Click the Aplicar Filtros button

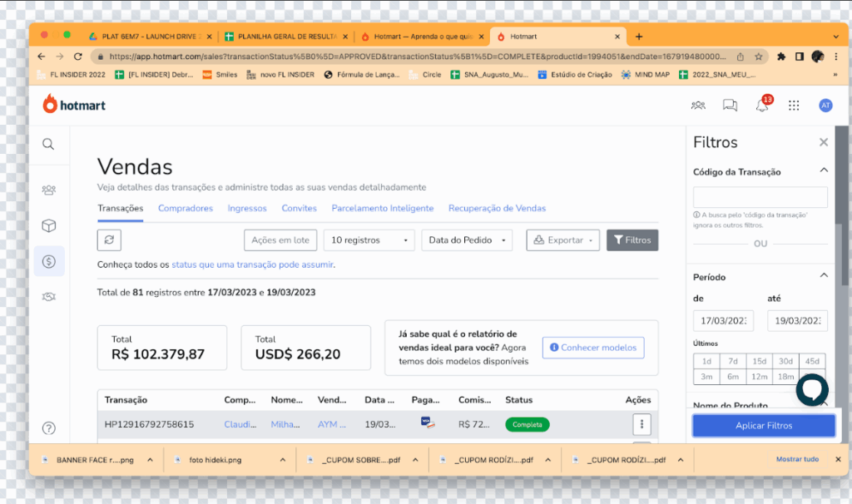pos(763,426)
